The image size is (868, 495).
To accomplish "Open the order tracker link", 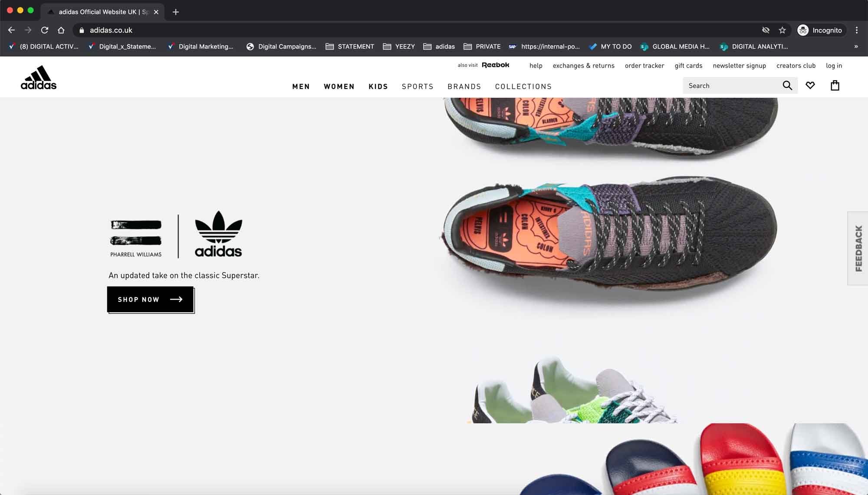I will pyautogui.click(x=644, y=66).
